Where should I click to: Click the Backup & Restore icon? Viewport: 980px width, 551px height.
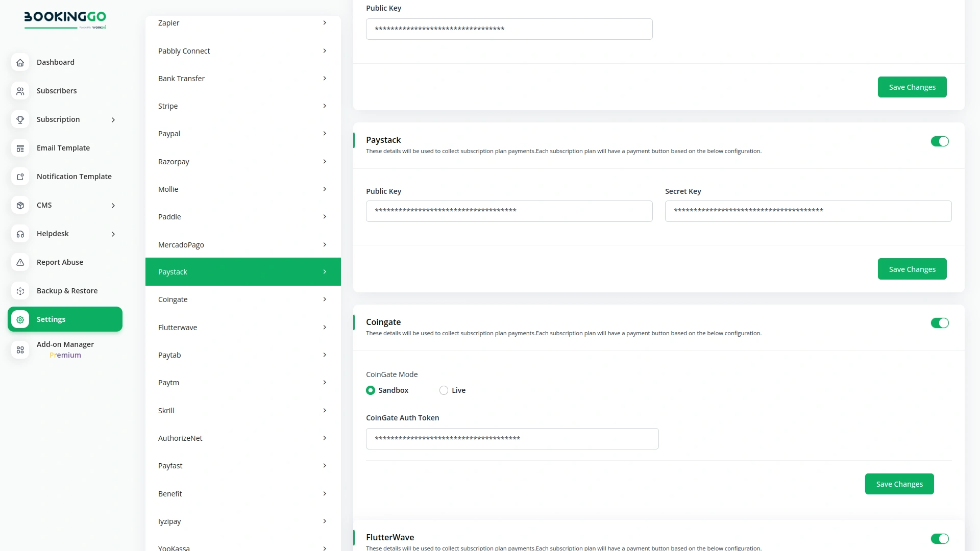20,291
